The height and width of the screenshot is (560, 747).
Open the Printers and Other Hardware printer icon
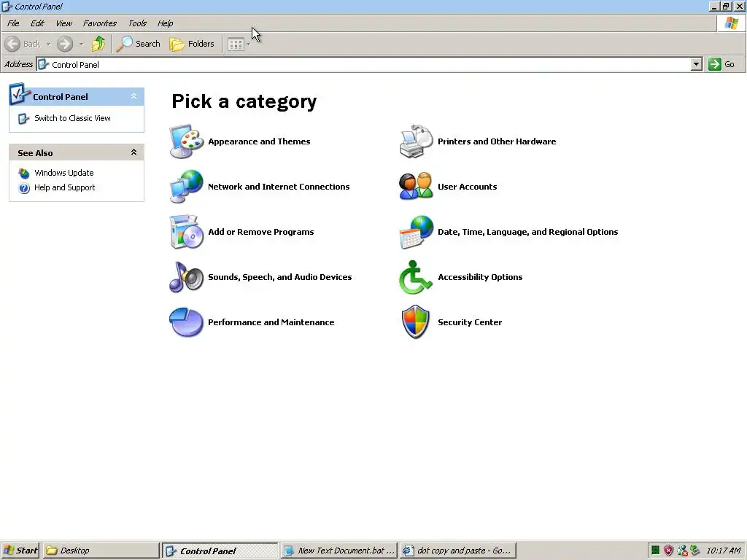416,141
